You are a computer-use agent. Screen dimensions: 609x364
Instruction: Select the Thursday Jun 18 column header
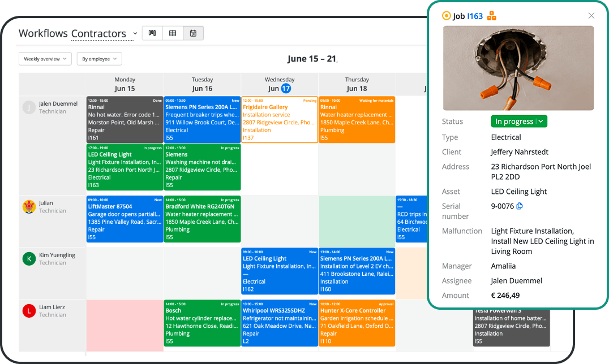click(357, 84)
